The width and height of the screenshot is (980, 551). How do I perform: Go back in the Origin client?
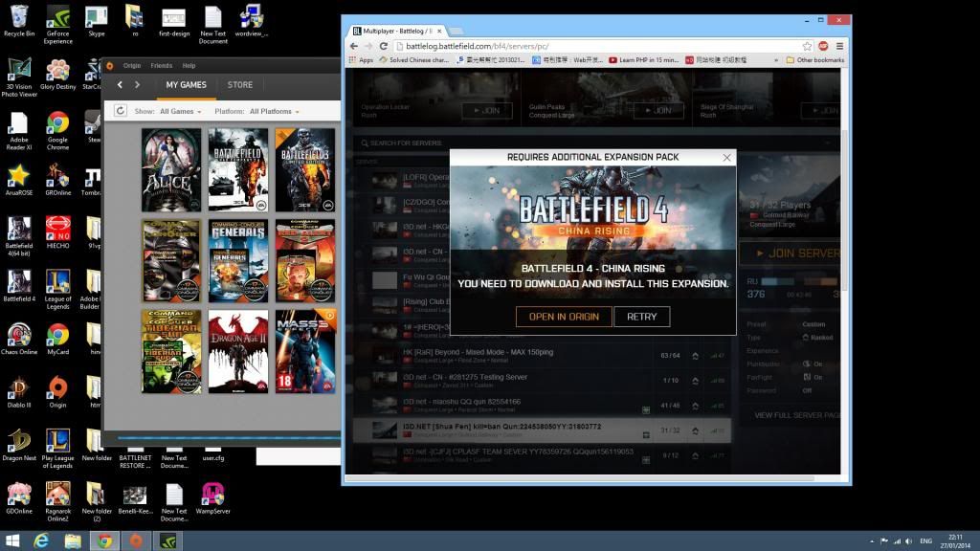pyautogui.click(x=120, y=84)
